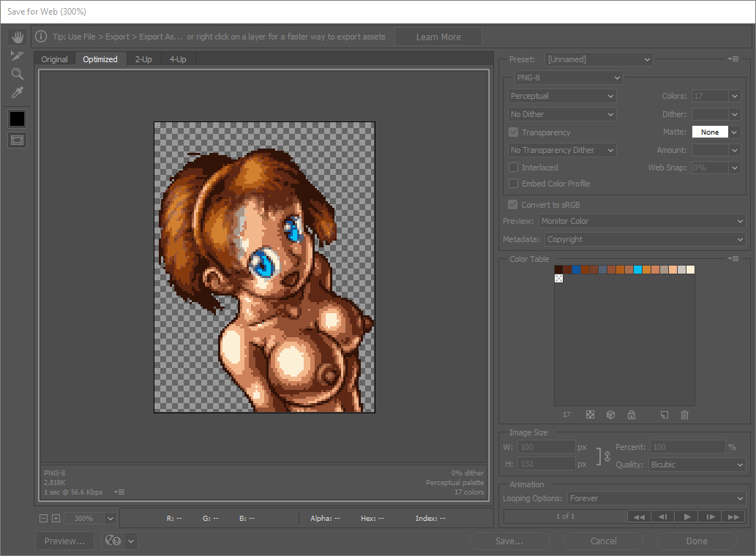The width and height of the screenshot is (756, 556).
Task: Select the Slice Select tool
Action: point(17,55)
